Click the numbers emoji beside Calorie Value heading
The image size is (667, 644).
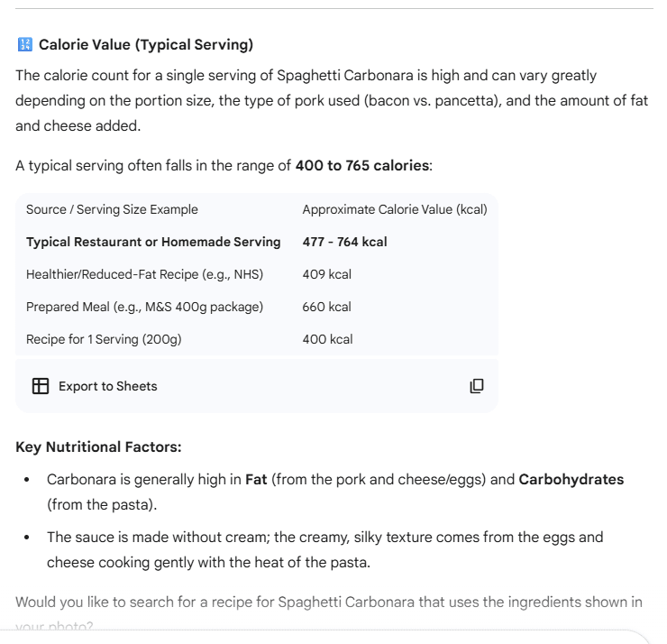24,45
